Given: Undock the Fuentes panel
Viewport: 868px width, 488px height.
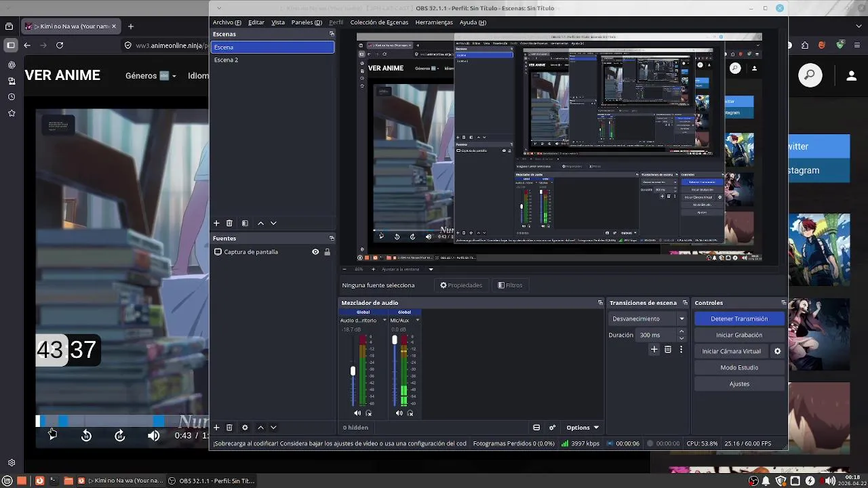Looking at the screenshot, I should 332,239.
